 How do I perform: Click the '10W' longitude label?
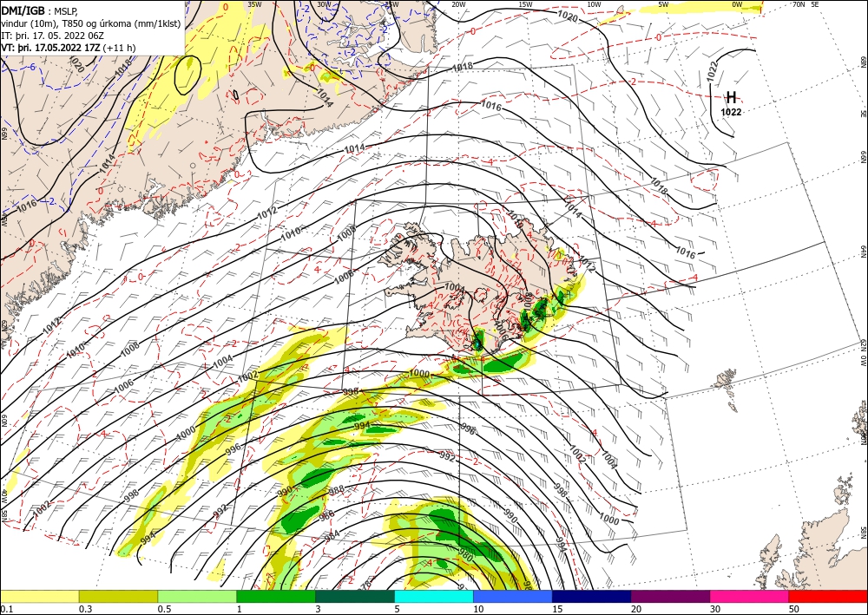coord(594,4)
